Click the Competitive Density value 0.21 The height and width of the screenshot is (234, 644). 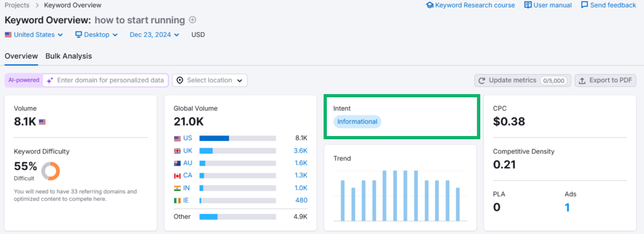[x=505, y=164]
